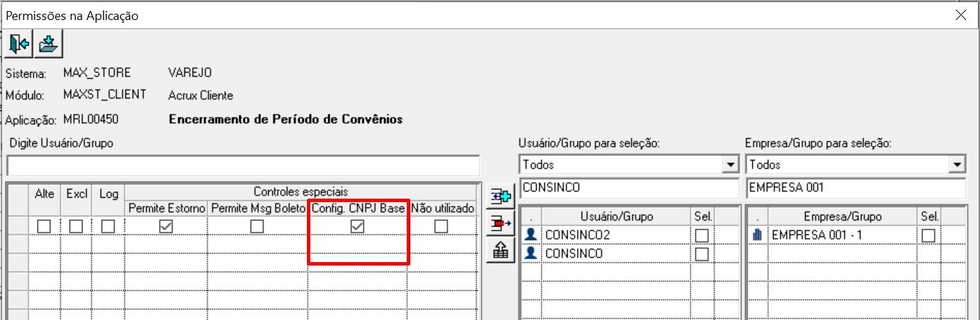Click the save to folder toolbar icon

point(48,45)
